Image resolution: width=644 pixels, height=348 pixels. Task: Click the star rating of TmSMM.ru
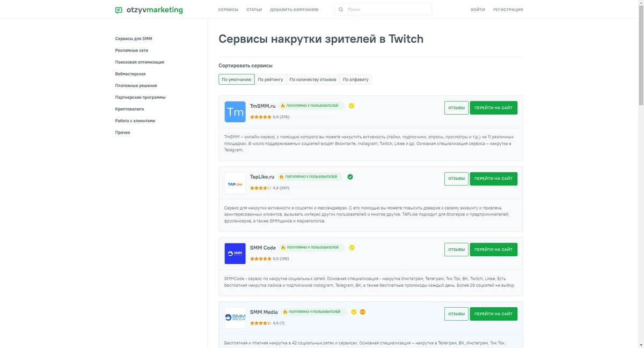coord(260,117)
